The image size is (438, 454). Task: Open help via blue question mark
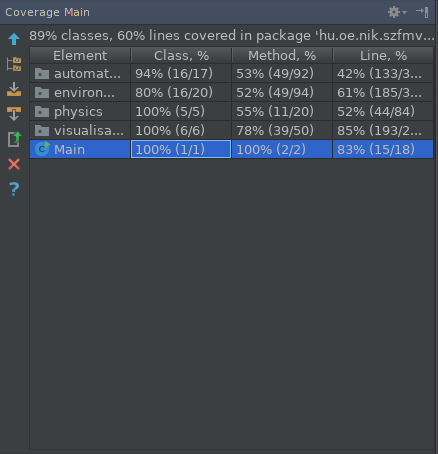coord(14,189)
